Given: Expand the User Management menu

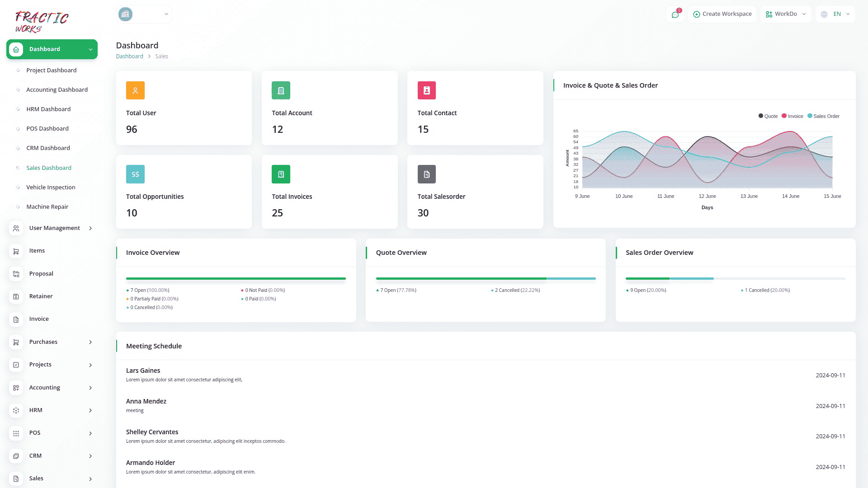Looking at the screenshot, I should 54,228.
